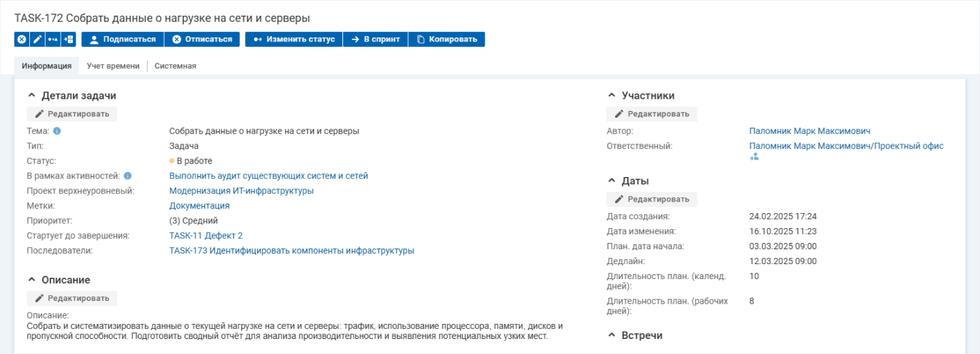Click the reassign person icon under Ответственный
The image size is (980, 354).
coord(754,157)
